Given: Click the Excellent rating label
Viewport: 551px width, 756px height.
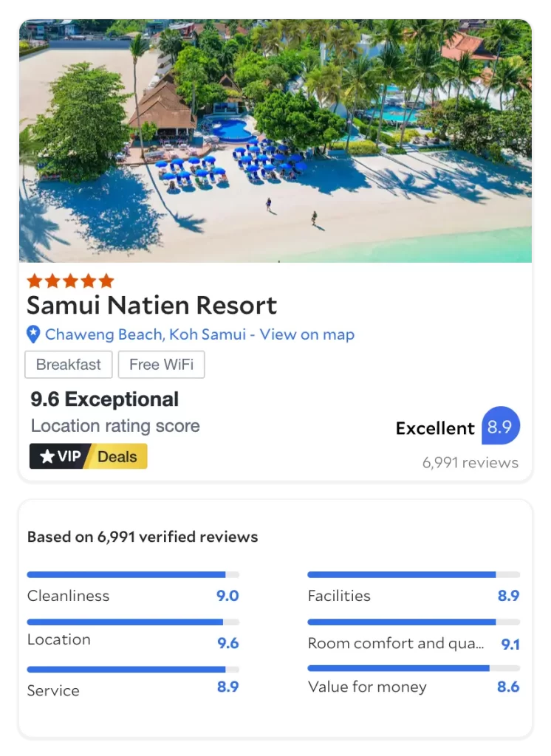Looking at the screenshot, I should coord(435,428).
